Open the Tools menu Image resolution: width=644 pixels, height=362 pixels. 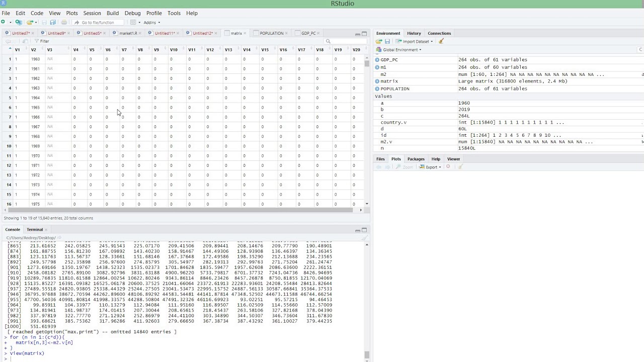coord(174,13)
